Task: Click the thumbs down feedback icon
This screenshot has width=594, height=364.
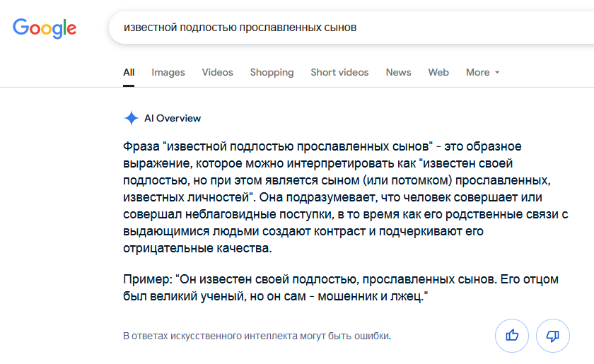Action: [x=553, y=336]
